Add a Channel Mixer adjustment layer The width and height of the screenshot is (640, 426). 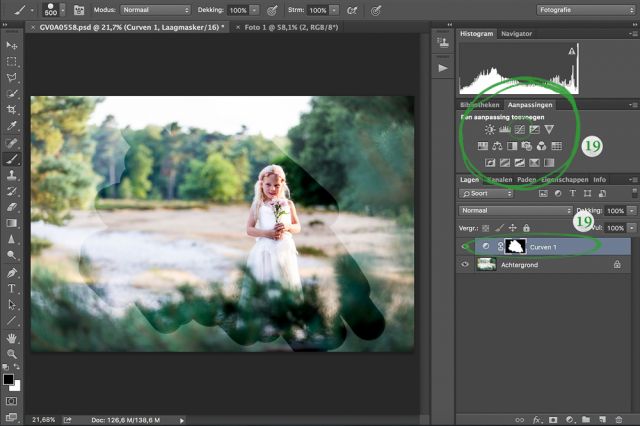[x=541, y=146]
